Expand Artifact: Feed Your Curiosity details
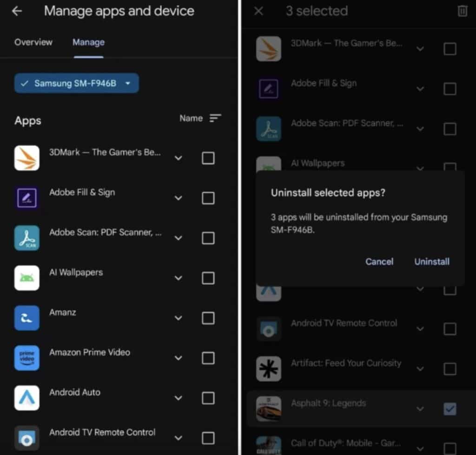 click(420, 369)
